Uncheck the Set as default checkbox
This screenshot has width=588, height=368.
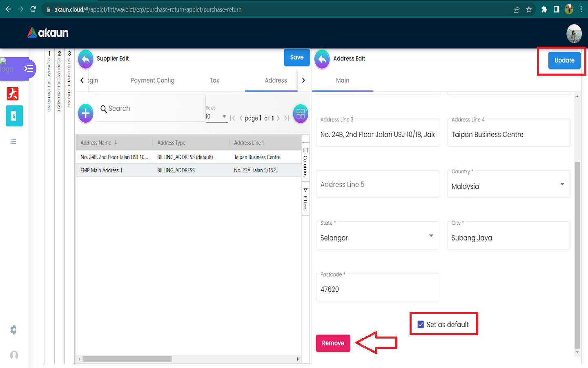coord(421,325)
